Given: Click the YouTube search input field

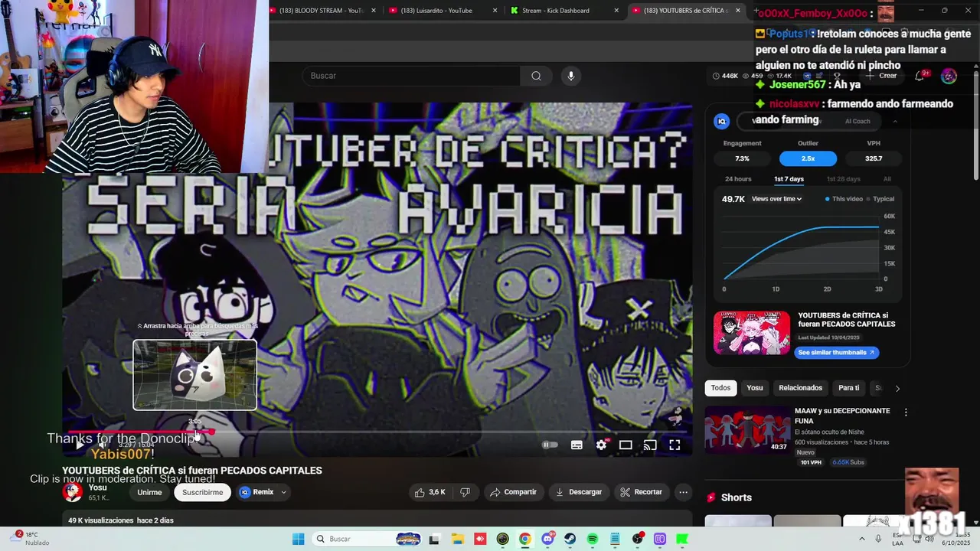Looking at the screenshot, I should coord(411,76).
